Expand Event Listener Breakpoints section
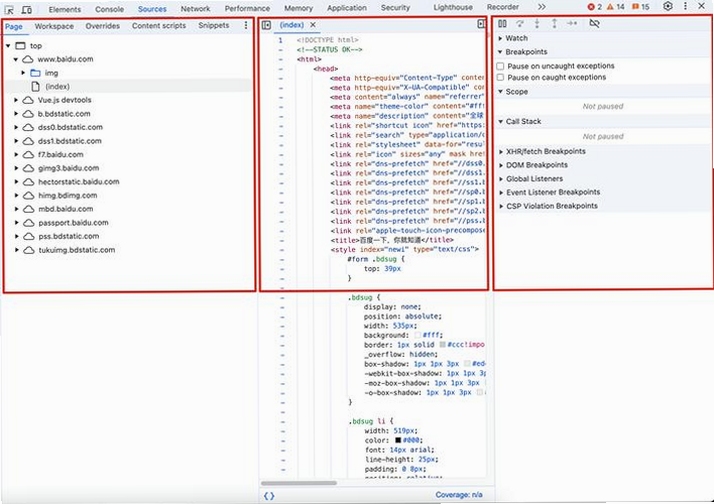The image size is (714, 504). (x=501, y=193)
